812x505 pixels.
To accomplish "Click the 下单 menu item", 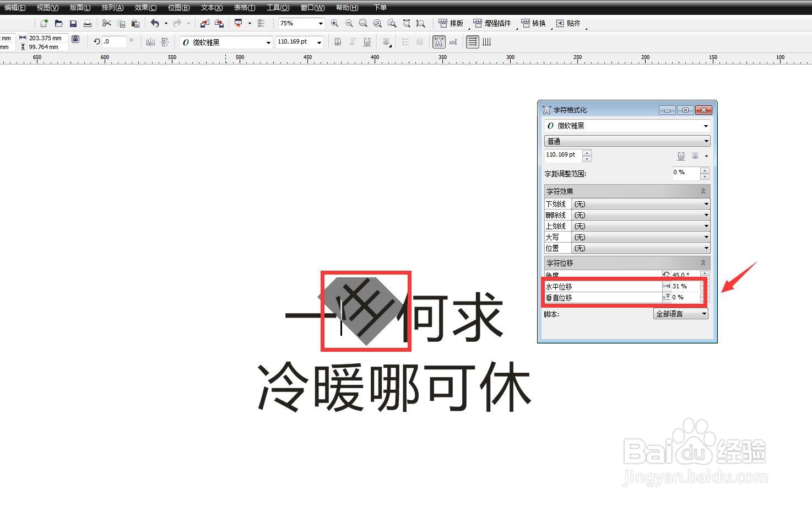I will point(380,8).
